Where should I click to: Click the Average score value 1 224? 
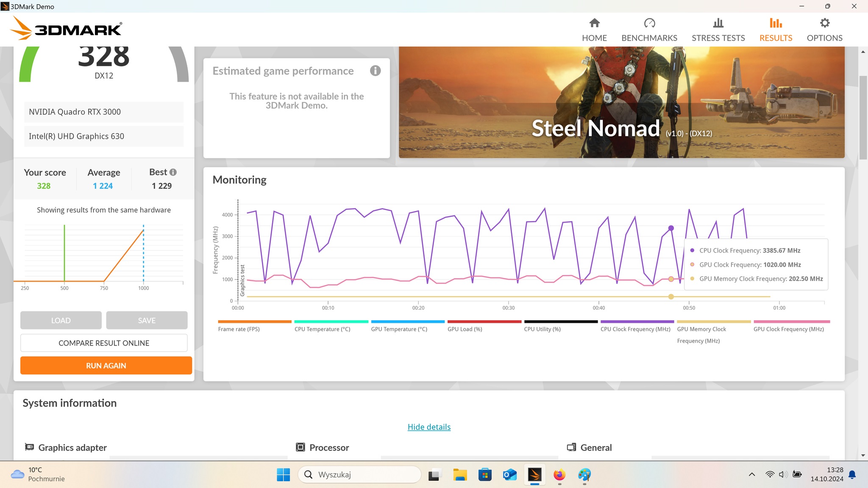coord(103,186)
